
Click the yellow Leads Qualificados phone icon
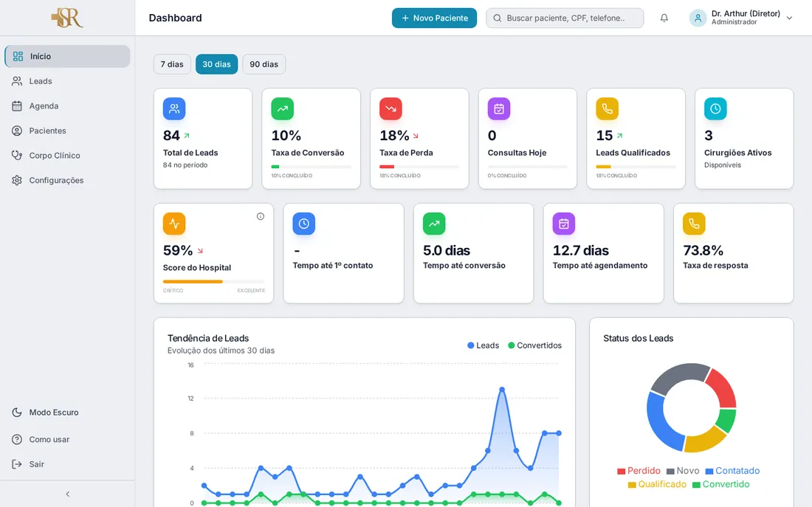point(607,108)
